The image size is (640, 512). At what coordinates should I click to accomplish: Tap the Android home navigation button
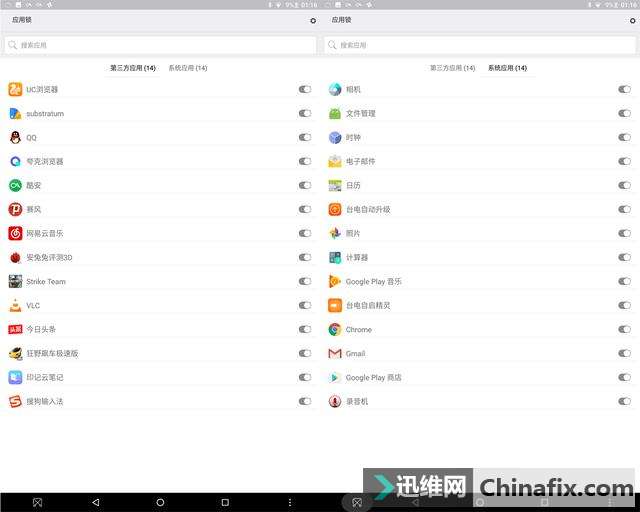(x=160, y=502)
